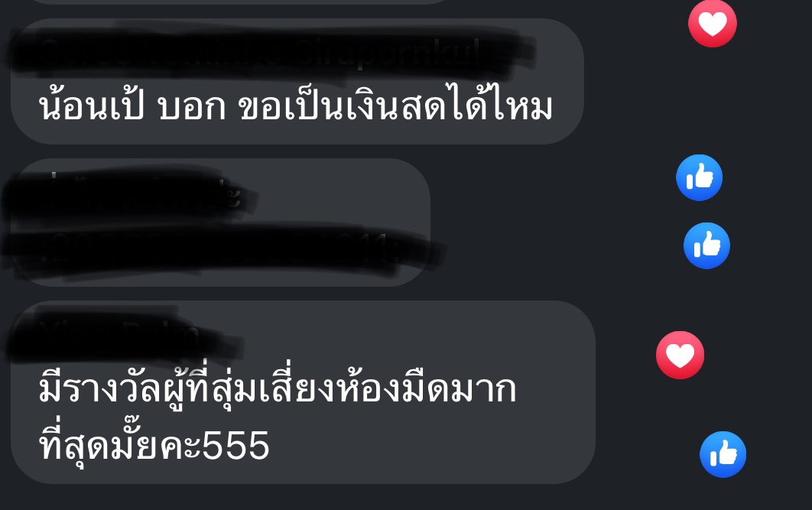Open the blacked-out author name above มีรางวัล comment

point(125,334)
